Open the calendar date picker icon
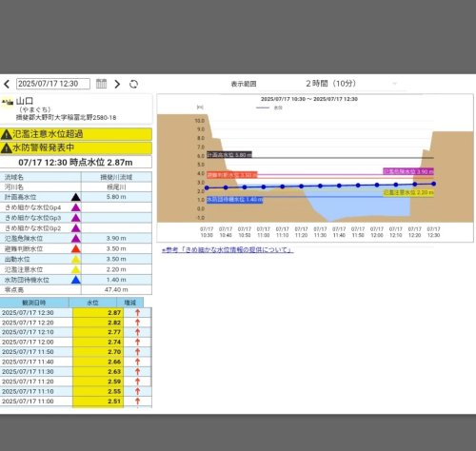Viewport: 476px width, 451px height. [102, 84]
